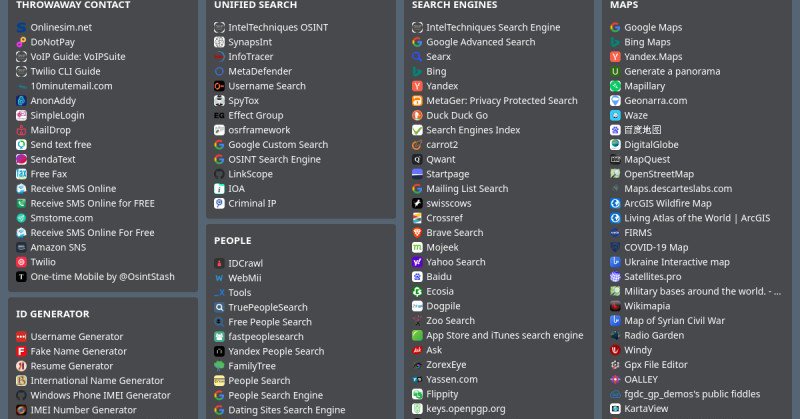Screen dimensions: 800x419
Task: Open the Startpage link
Action: pos(447,175)
